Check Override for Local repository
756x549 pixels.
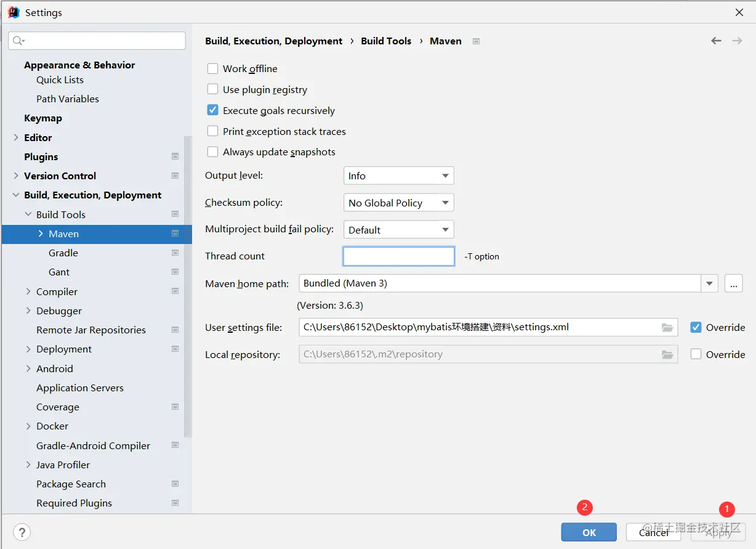coord(696,354)
